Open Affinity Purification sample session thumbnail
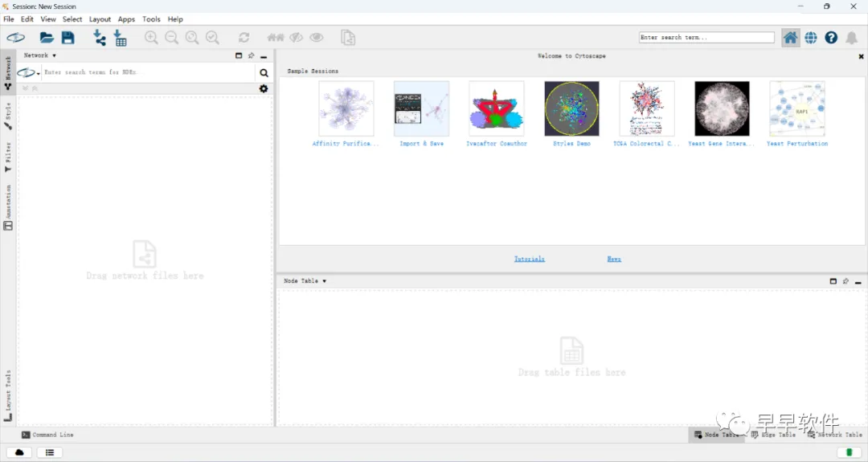Viewport: 868px width, 462px height. click(x=346, y=108)
